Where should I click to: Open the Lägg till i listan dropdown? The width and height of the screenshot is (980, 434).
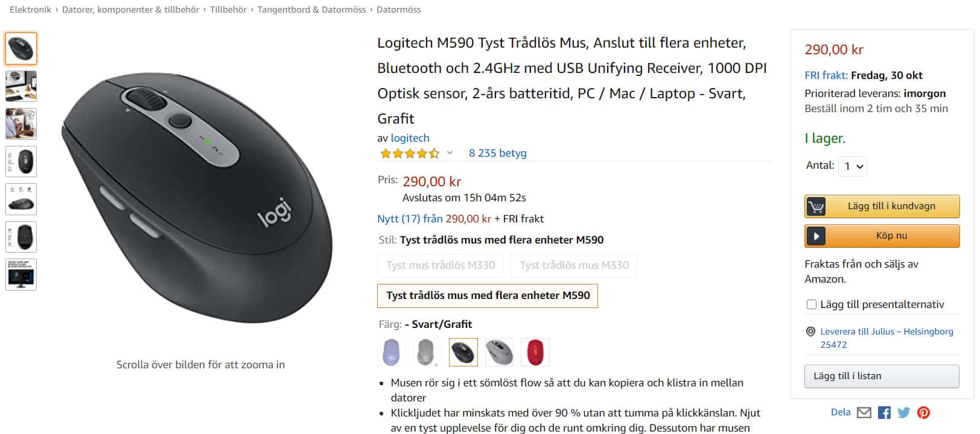click(881, 376)
